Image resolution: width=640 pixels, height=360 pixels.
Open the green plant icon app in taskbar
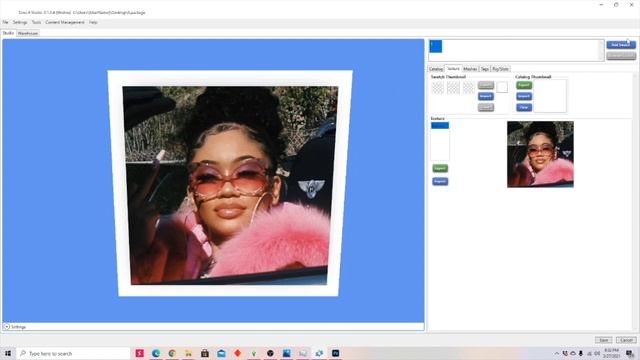coord(254,353)
